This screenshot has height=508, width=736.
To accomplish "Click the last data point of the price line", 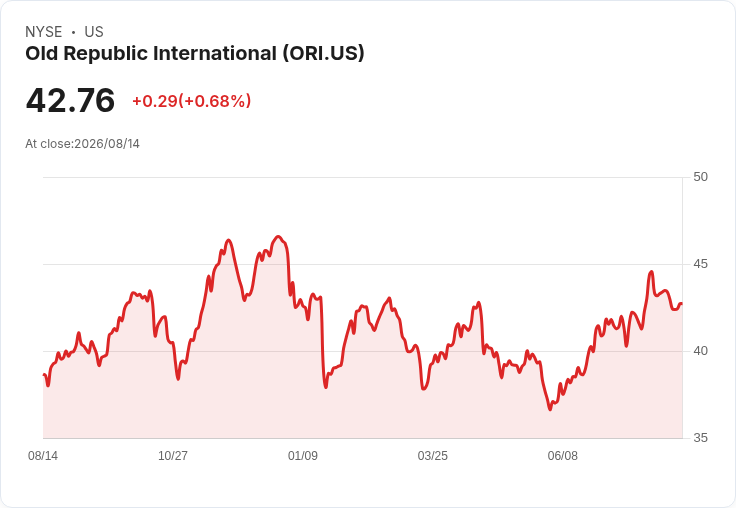I will coord(682,304).
